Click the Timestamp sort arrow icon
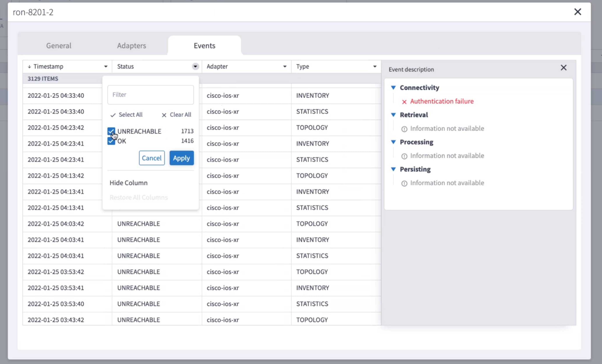602x364 pixels. pyautogui.click(x=29, y=67)
